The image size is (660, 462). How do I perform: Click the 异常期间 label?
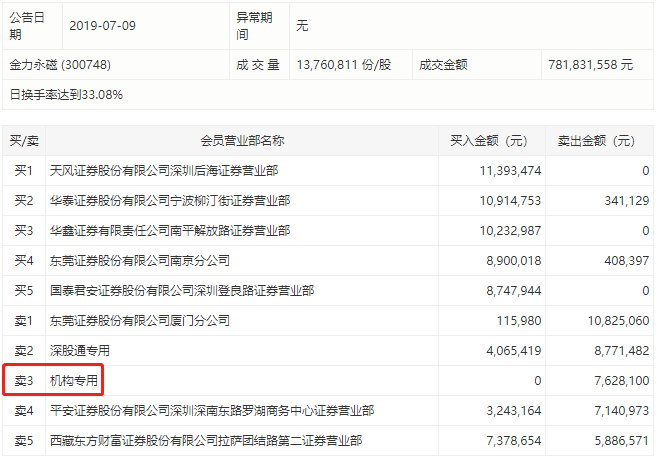click(x=254, y=26)
